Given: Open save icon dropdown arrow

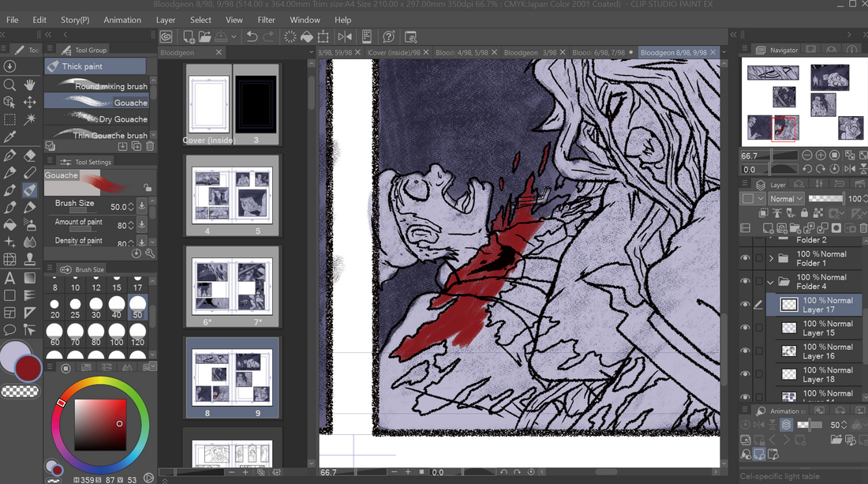Looking at the screenshot, I should tap(234, 37).
